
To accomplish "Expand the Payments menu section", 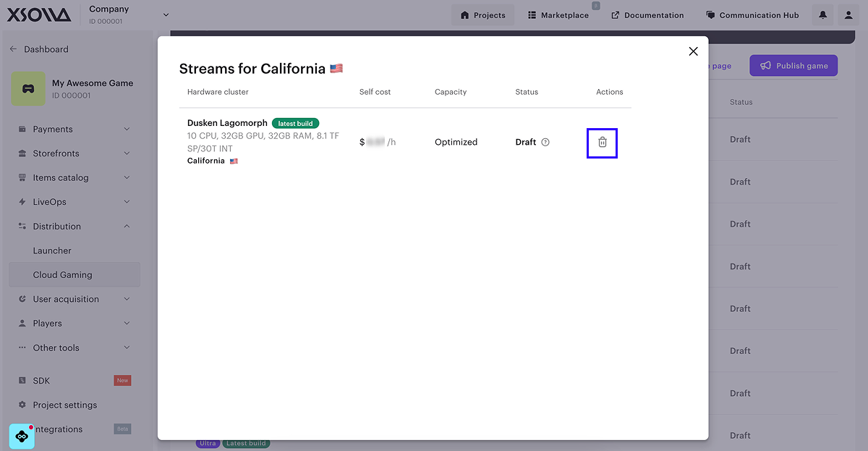I will point(127,130).
